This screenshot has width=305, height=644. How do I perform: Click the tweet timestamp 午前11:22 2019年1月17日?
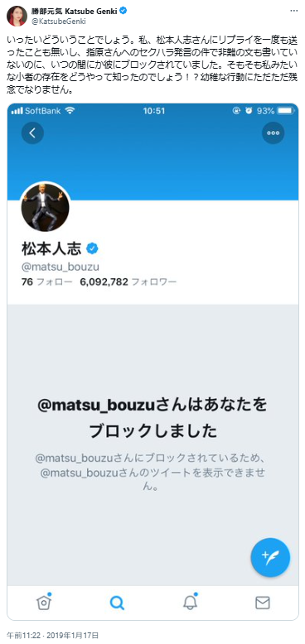coord(52,636)
